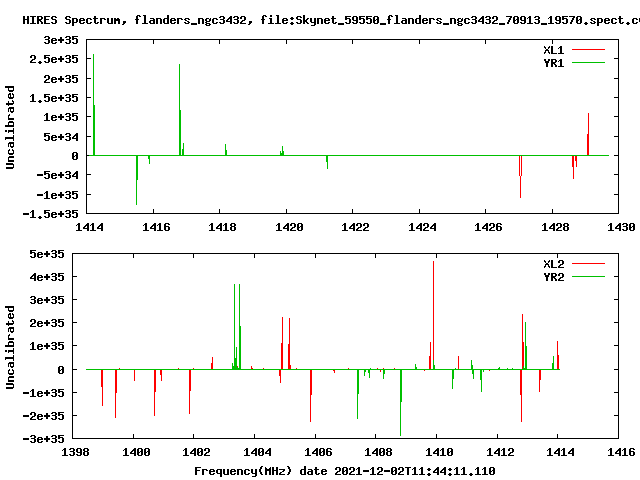Image resolution: width=640 pixels, height=480 pixels.
Task: Click the 3e+35 y-axis label on upper plot
Action: pyautogui.click(x=61, y=40)
